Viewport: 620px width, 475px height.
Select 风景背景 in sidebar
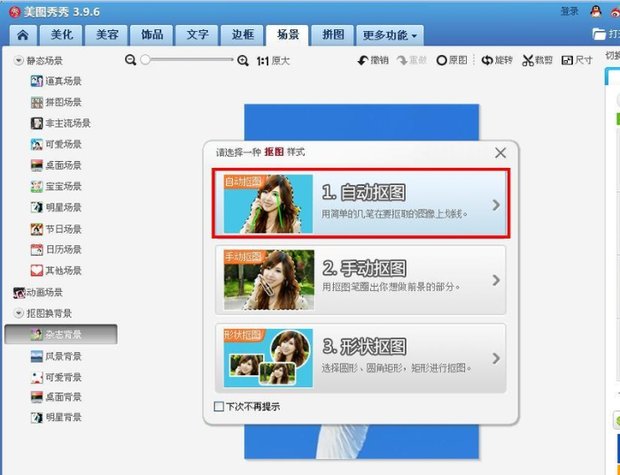pyautogui.click(x=56, y=356)
